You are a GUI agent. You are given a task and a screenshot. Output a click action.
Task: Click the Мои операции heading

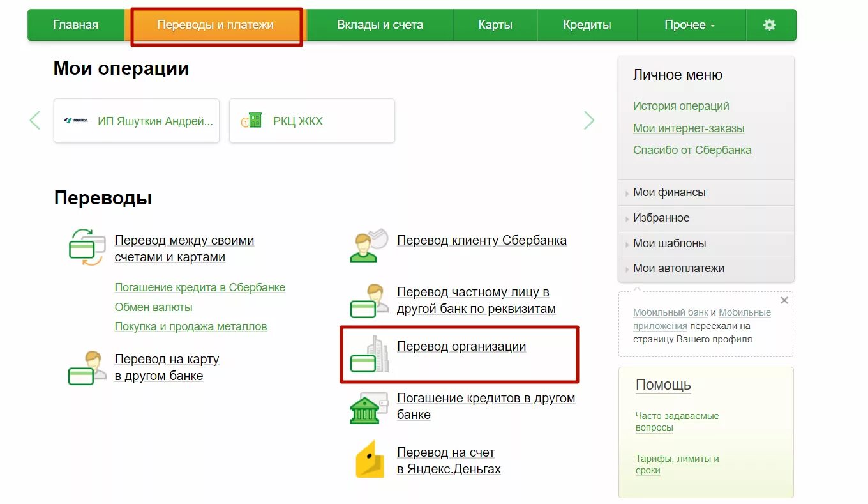pyautogui.click(x=121, y=68)
